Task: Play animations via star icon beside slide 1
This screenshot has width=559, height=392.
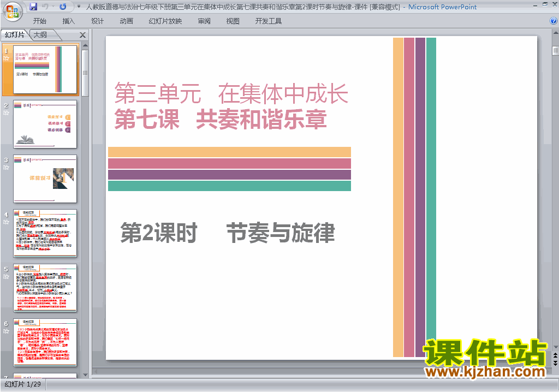Action: pos(6,58)
